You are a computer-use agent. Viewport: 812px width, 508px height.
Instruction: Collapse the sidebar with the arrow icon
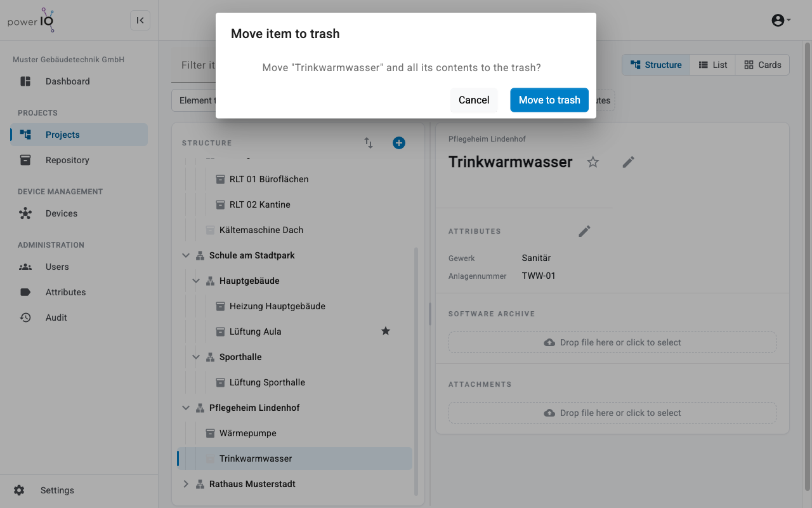tap(140, 20)
